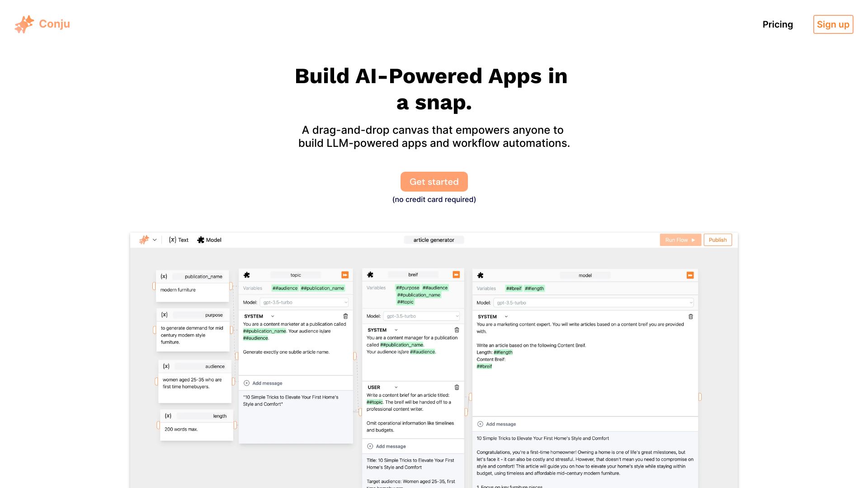868x488 pixels.
Task: Click the Text tab in the toolbar
Action: point(179,239)
